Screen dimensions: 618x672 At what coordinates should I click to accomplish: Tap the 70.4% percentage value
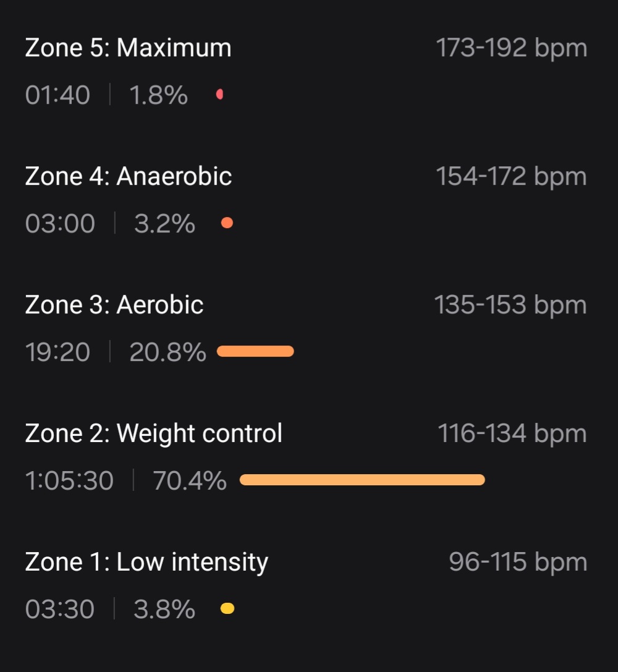point(190,480)
